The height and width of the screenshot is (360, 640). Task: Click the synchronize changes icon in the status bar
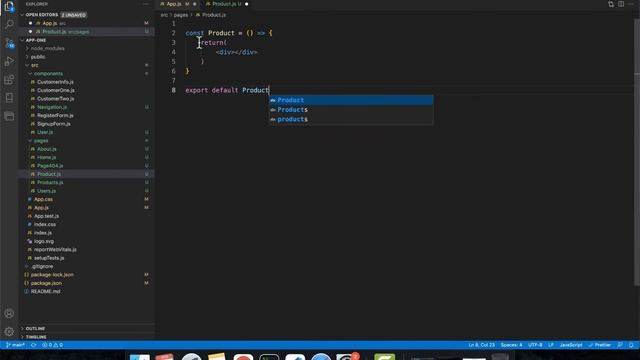34,345
